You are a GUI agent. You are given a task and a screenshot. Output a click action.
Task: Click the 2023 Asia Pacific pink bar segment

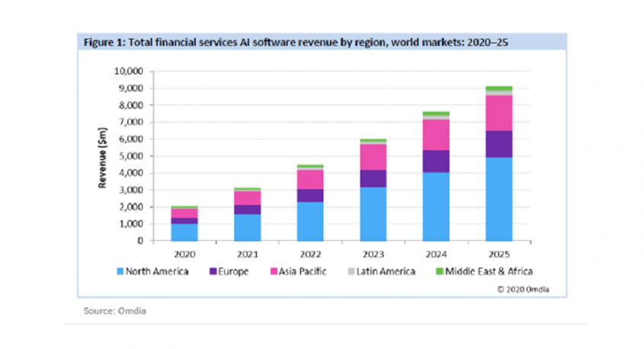373,156
